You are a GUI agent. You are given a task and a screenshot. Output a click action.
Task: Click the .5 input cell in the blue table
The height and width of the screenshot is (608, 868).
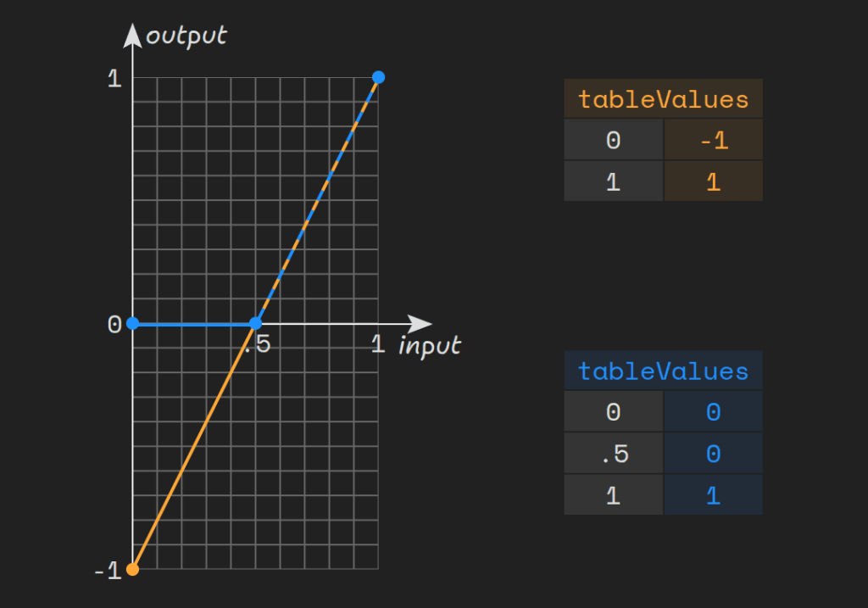coord(614,454)
